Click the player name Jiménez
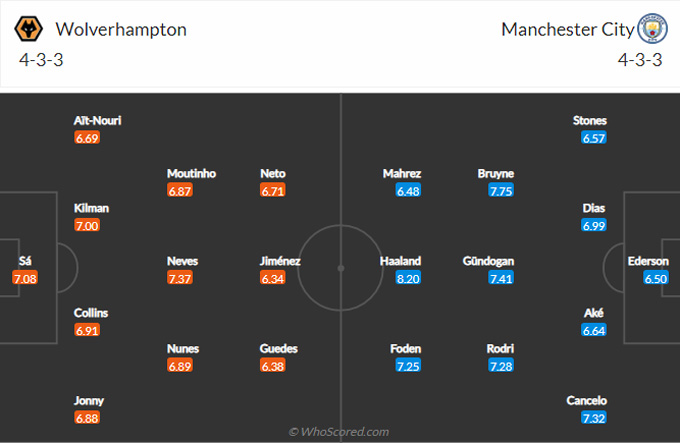Image resolution: width=680 pixels, height=443 pixels. pos(279,261)
